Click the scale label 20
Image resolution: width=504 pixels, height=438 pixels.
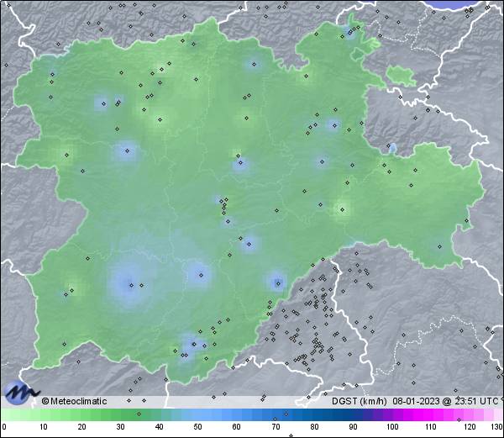tap(82, 427)
